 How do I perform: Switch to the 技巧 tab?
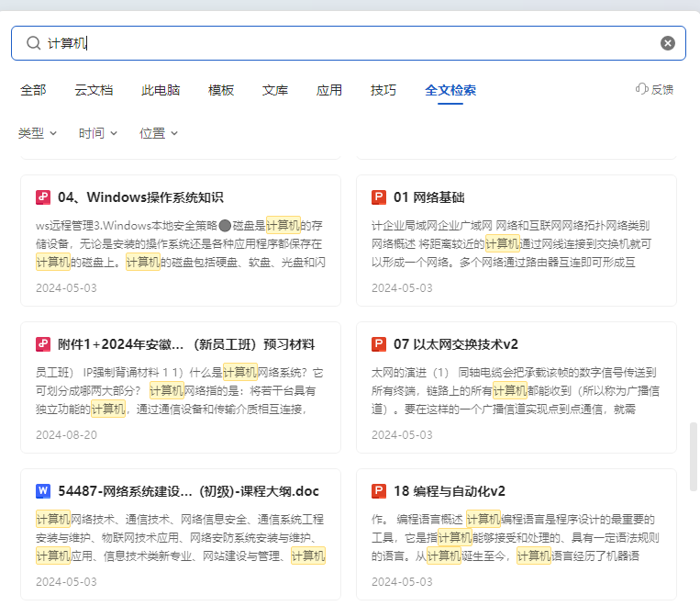383,90
